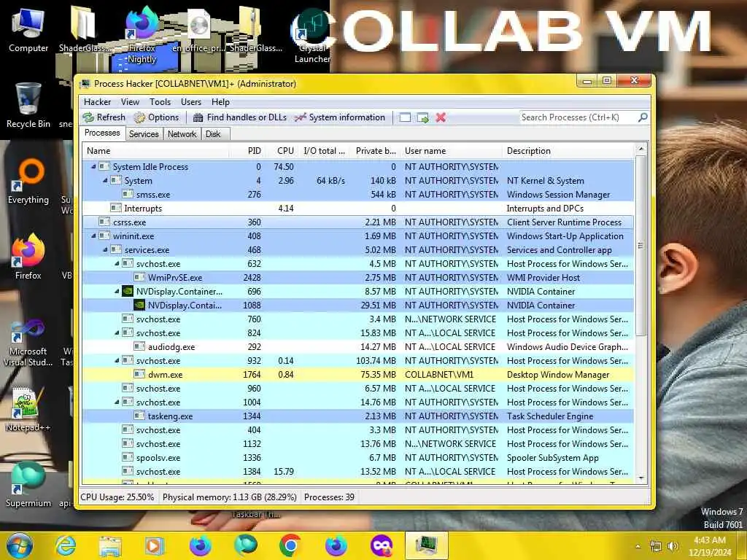Image resolution: width=747 pixels, height=560 pixels.
Task: Click the scroll down arrow of process list
Action: pyautogui.click(x=640, y=478)
